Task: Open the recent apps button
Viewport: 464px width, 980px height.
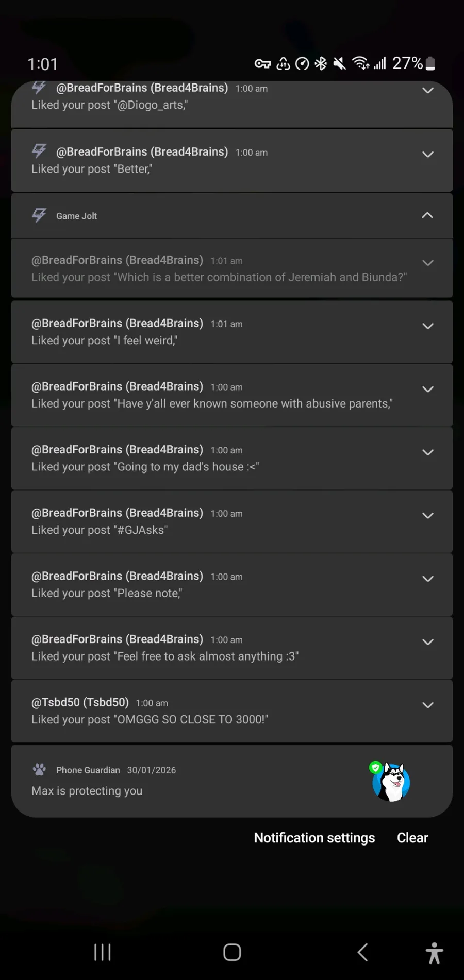Action: point(103,952)
